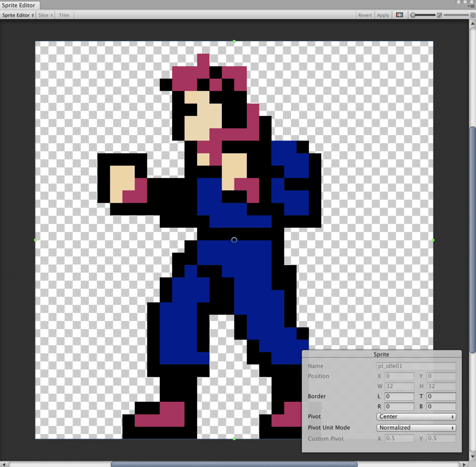Open the Sprite Editor mode dropdown
This screenshot has width=476, height=467.
(18, 15)
